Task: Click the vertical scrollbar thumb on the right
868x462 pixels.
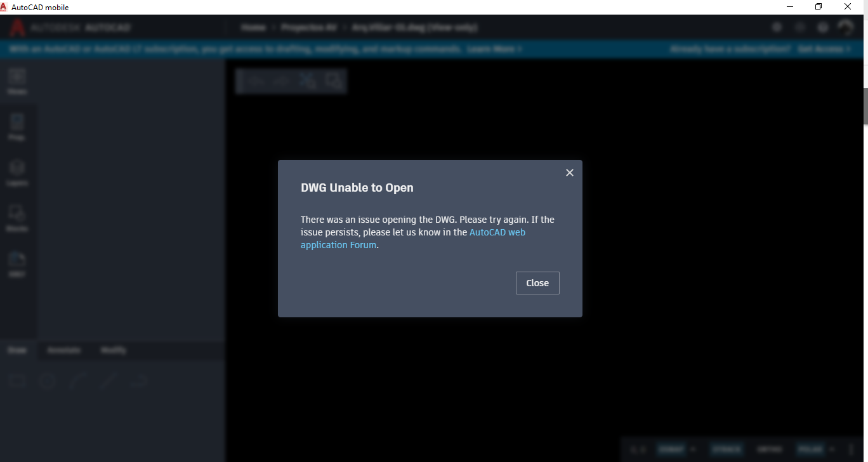Action: click(865, 107)
